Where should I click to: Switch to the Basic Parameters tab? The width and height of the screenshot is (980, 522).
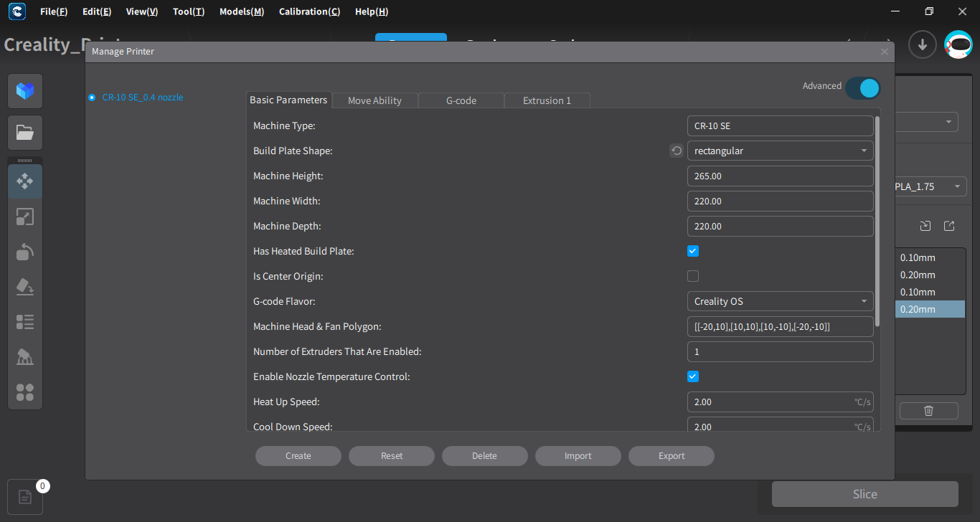coord(288,100)
